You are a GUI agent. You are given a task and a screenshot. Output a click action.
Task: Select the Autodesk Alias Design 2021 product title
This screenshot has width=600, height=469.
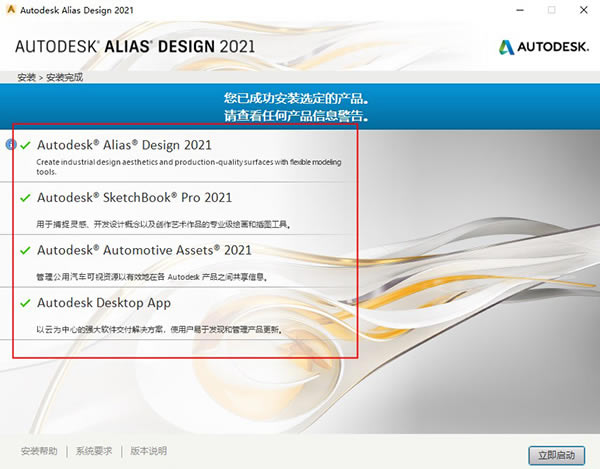point(124,145)
